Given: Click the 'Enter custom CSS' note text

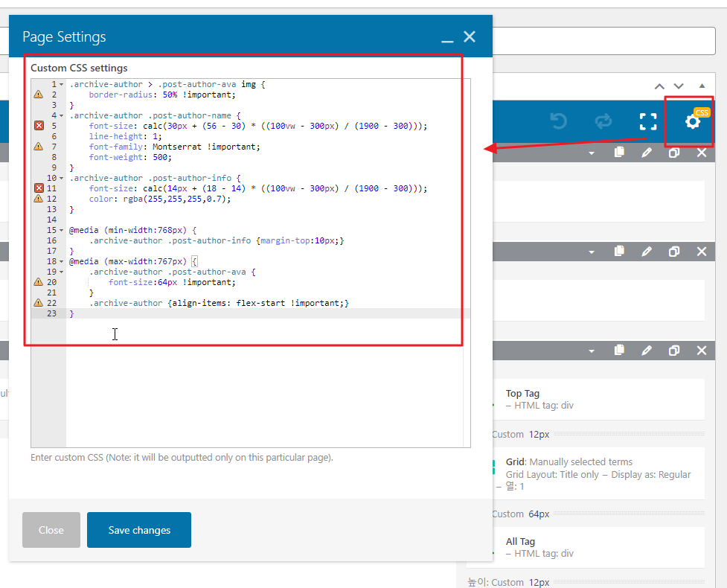Looking at the screenshot, I should click(x=182, y=457).
